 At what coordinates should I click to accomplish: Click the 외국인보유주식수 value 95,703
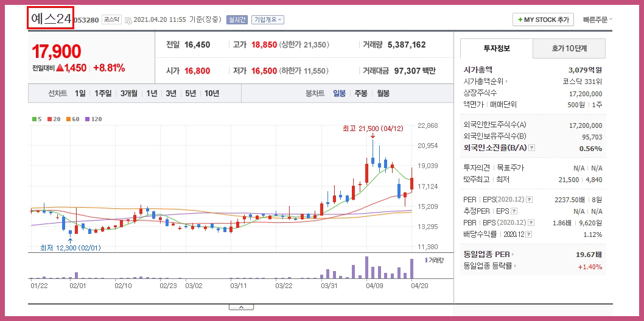pos(592,137)
